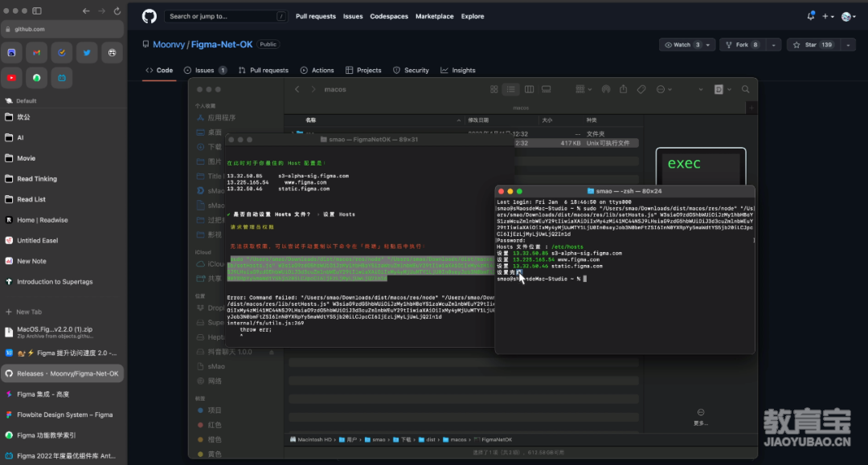The width and height of the screenshot is (868, 465).
Task: Go back in the browser
Action: pos(86,11)
